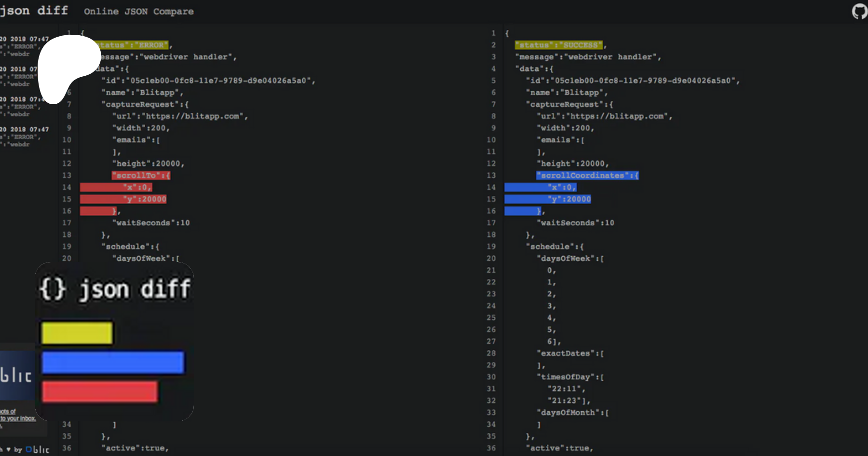868x456 pixels.
Task: Click the blue "scrollCoordinates" added line
Action: [587, 175]
